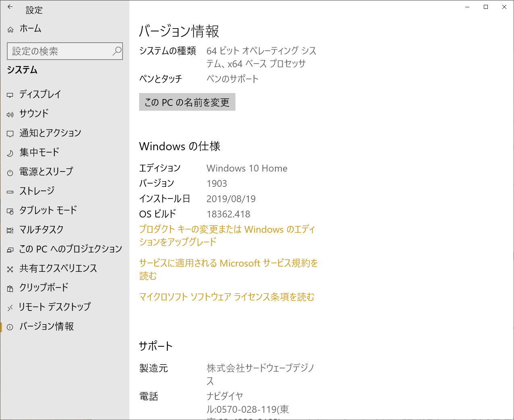Click the インストール日 label
The height and width of the screenshot is (420, 514).
pos(164,199)
